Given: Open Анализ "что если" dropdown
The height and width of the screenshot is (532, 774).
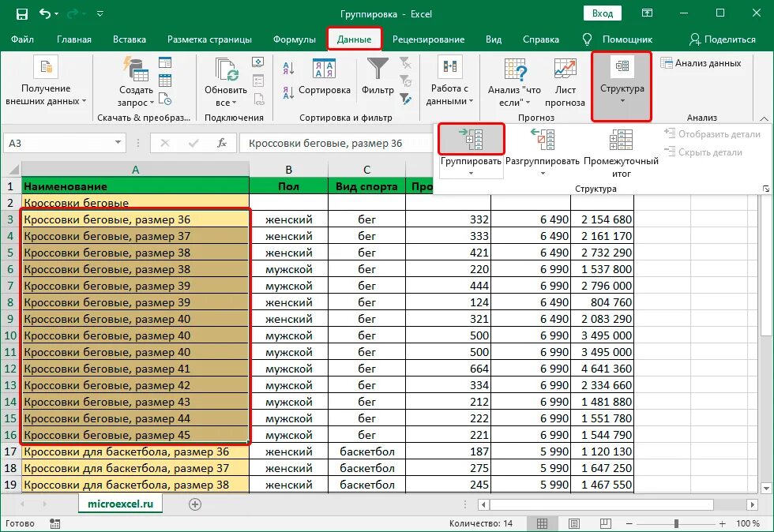Looking at the screenshot, I should tap(514, 81).
